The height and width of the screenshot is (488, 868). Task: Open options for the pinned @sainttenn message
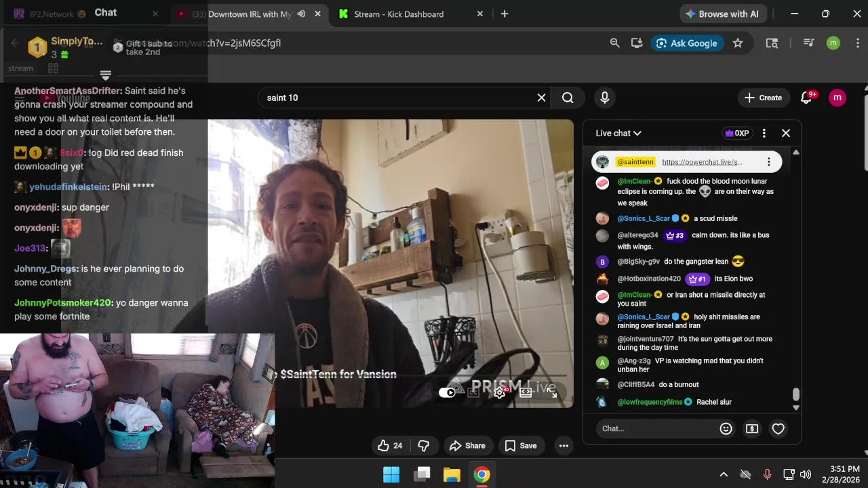coord(768,162)
